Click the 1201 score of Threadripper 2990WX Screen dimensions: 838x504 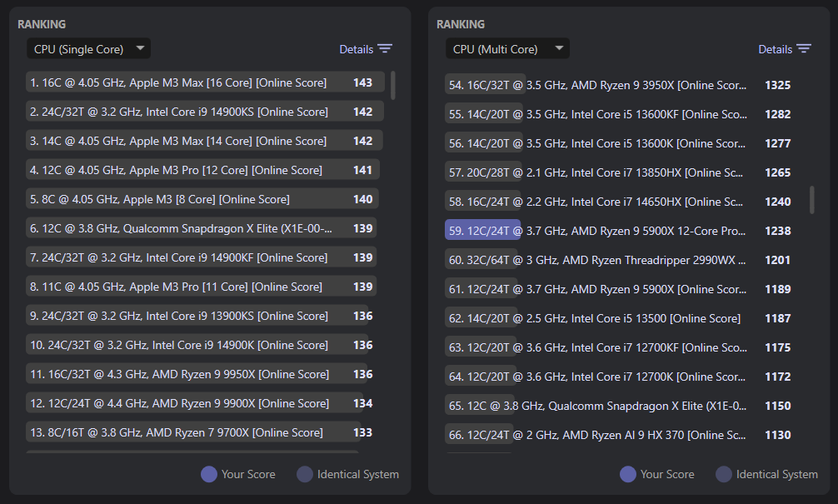pyautogui.click(x=778, y=260)
